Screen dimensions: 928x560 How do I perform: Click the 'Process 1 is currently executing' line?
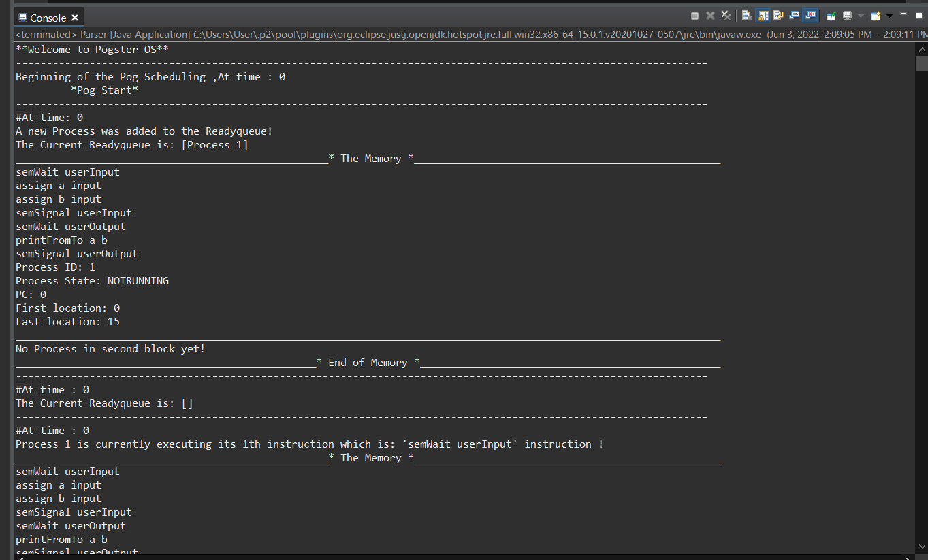(x=310, y=444)
